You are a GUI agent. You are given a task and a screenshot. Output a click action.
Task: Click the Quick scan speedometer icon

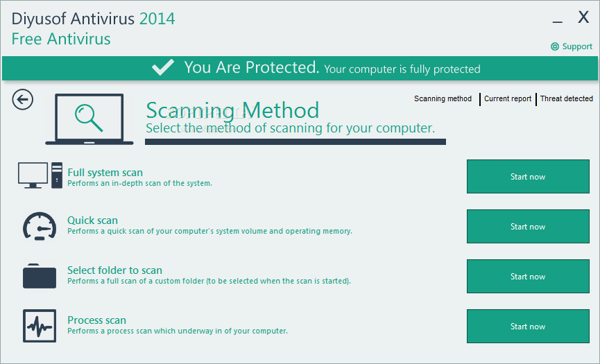pyautogui.click(x=40, y=226)
